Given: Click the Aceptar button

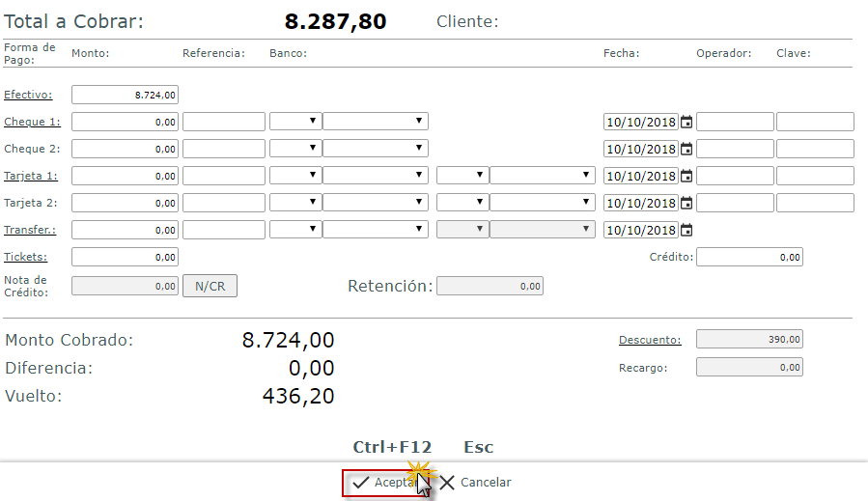Looking at the screenshot, I should (386, 483).
